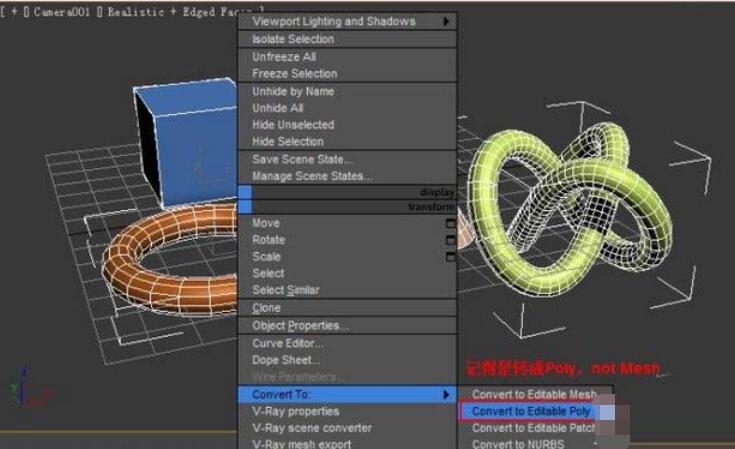Open the Rotate transform settings box icon
The height and width of the screenshot is (449, 735).
click(x=451, y=240)
